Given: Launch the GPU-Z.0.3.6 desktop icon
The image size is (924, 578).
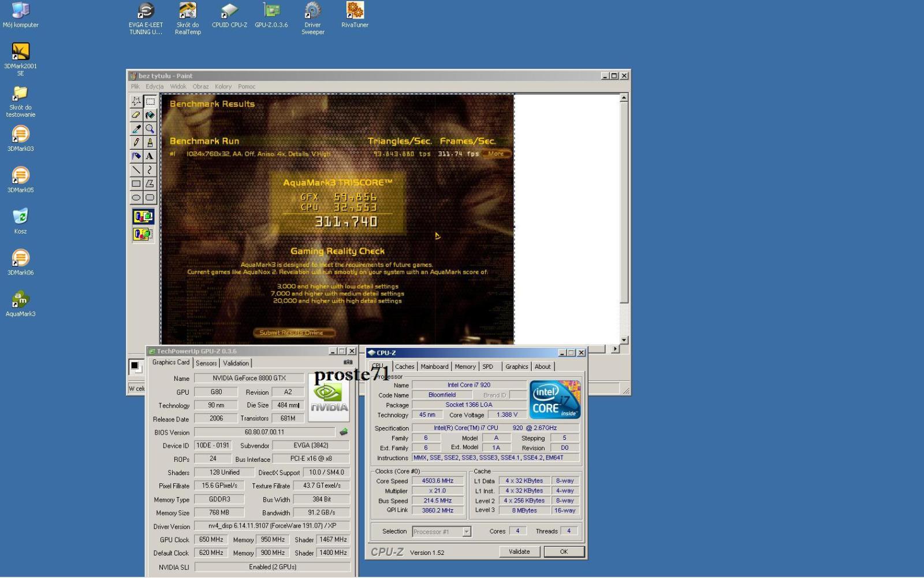Looking at the screenshot, I should coord(271,16).
